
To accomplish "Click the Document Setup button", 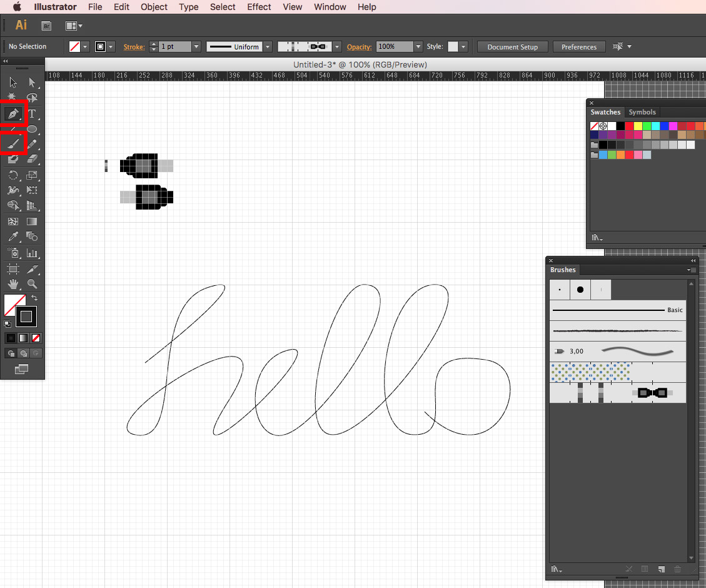I will tap(512, 47).
